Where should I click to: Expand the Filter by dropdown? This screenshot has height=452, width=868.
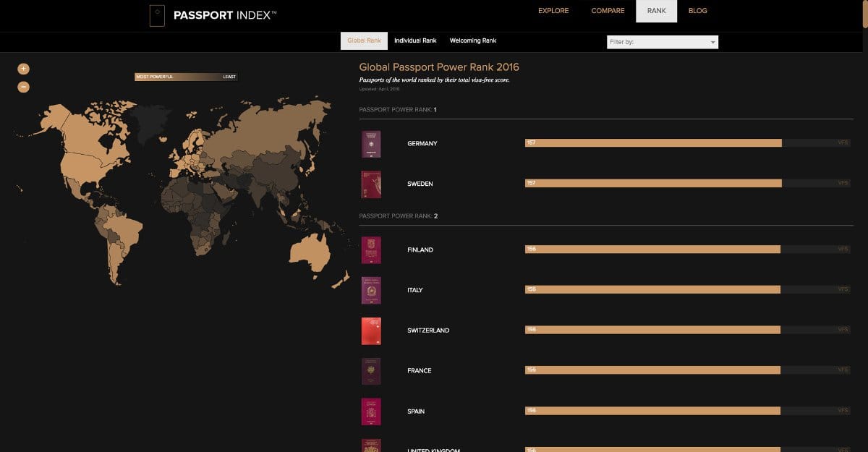662,42
